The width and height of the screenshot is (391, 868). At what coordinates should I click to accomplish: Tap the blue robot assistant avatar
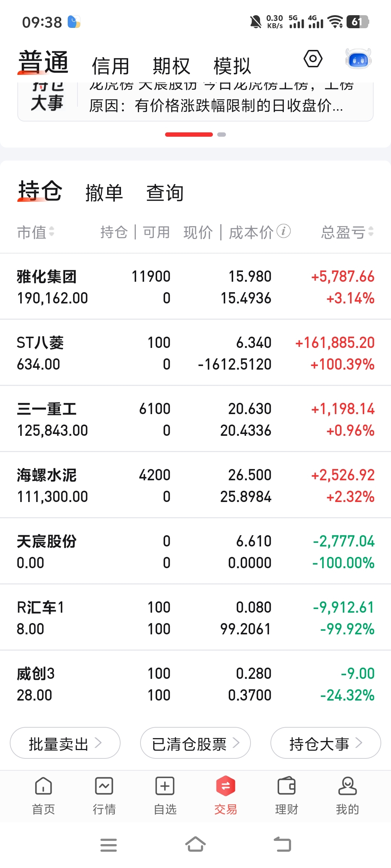(x=358, y=59)
